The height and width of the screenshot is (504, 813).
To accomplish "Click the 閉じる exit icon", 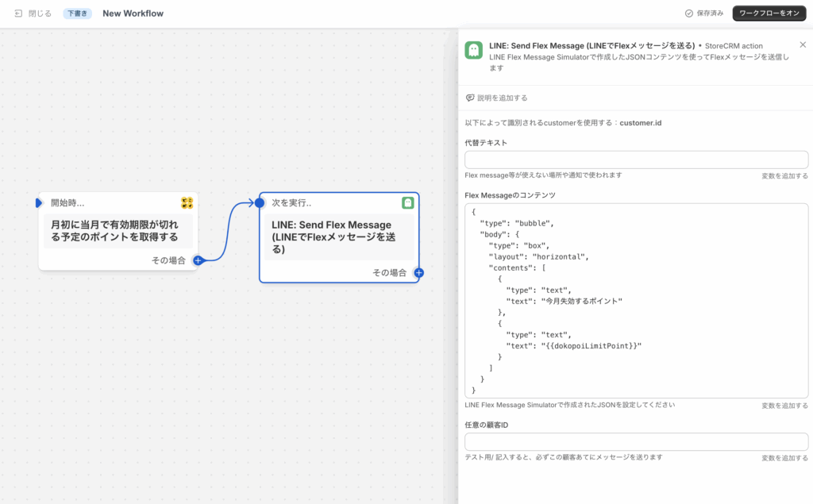I will (x=18, y=13).
